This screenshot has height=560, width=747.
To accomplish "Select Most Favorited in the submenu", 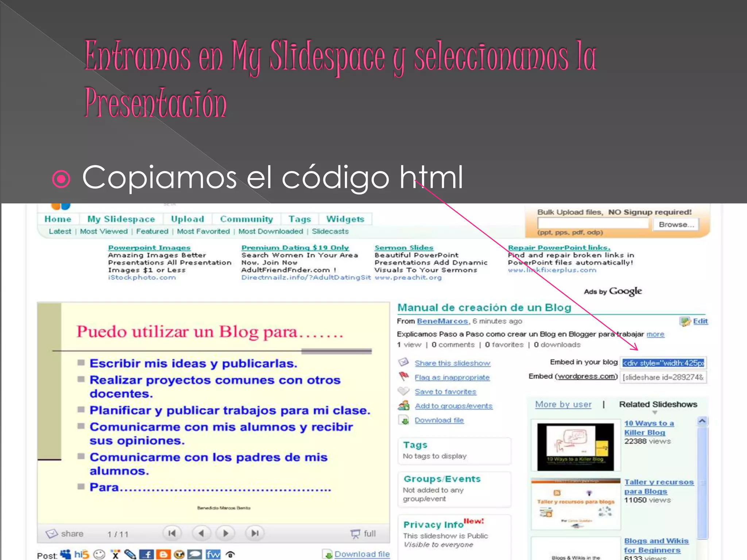I will click(x=203, y=231).
